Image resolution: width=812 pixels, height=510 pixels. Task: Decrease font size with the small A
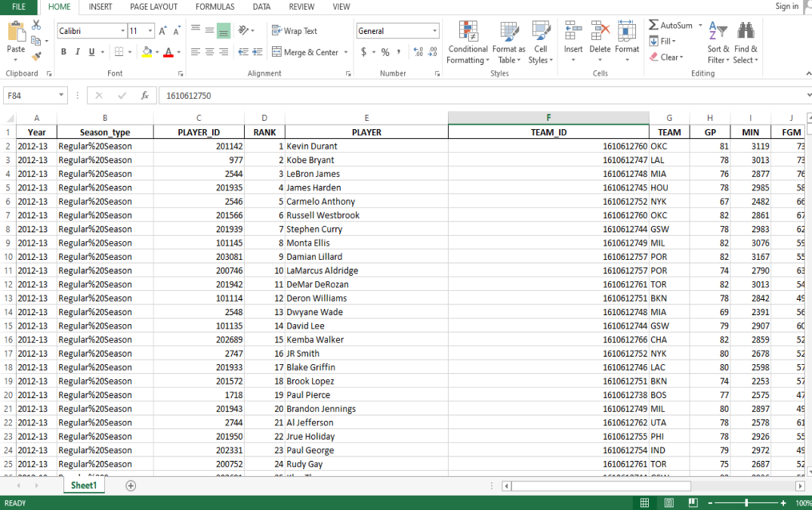pos(177,31)
